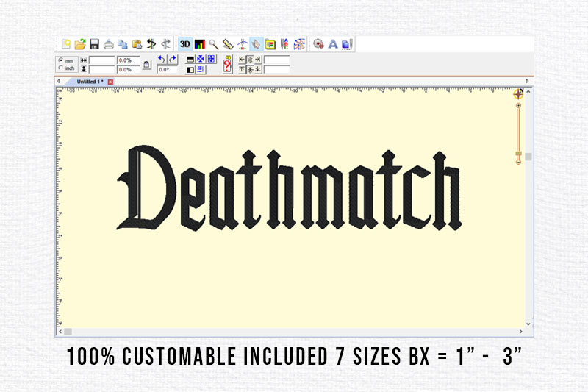Toggle the 3D view mode
The image size is (588, 392).
point(185,44)
